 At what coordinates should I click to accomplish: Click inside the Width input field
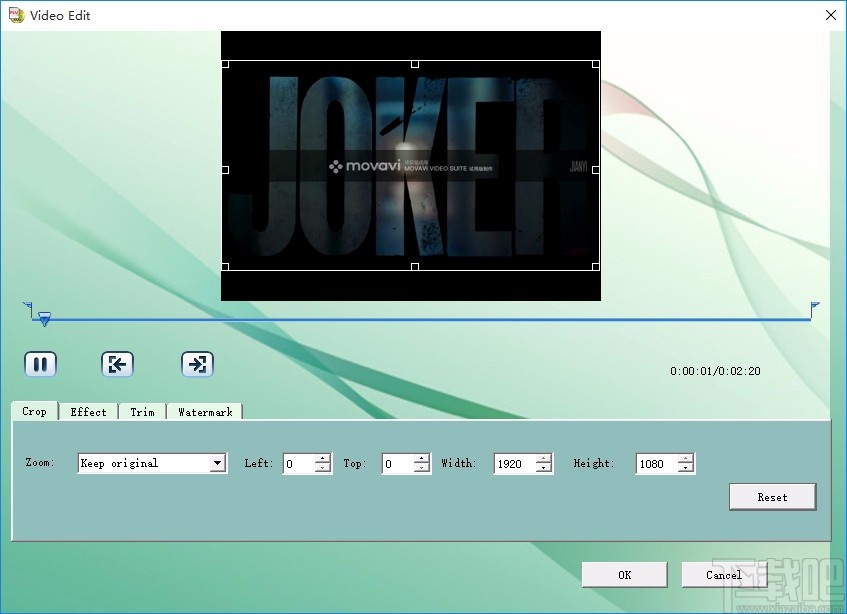point(513,463)
